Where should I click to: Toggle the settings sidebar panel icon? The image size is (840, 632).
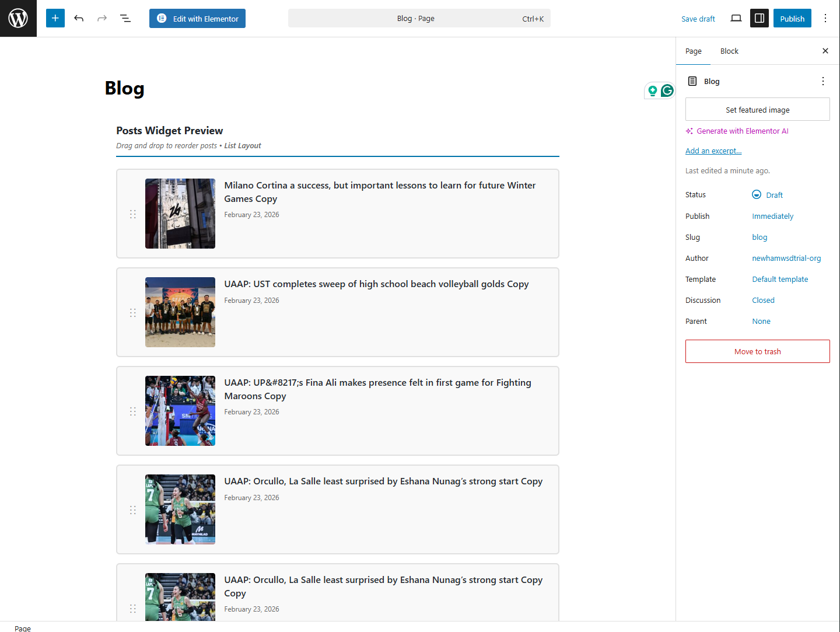tap(759, 18)
